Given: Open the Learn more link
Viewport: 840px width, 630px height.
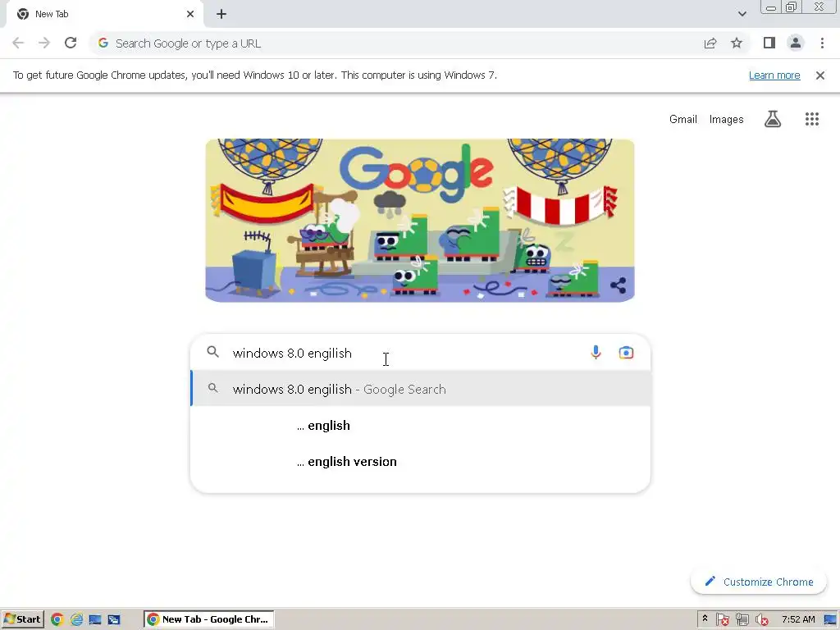Looking at the screenshot, I should [x=774, y=75].
